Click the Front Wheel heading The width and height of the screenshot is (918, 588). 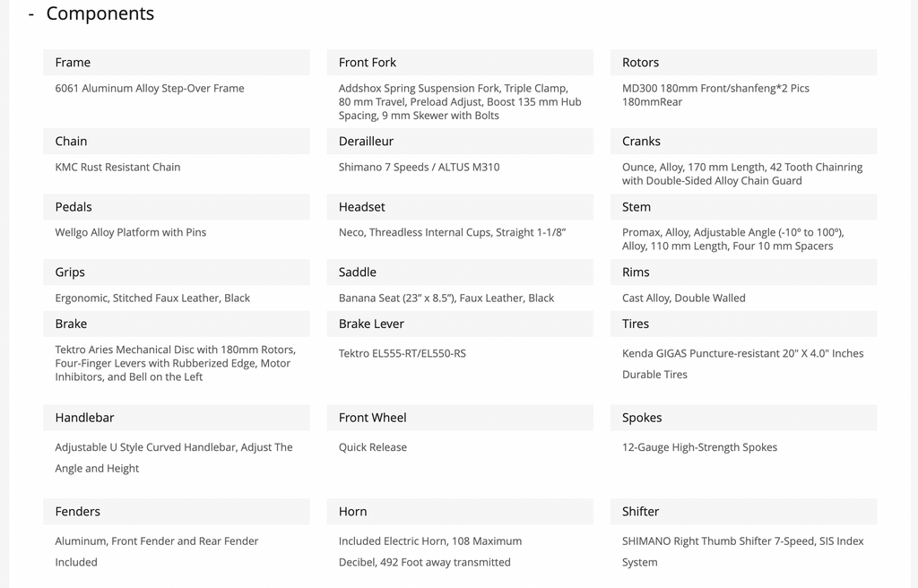click(372, 418)
